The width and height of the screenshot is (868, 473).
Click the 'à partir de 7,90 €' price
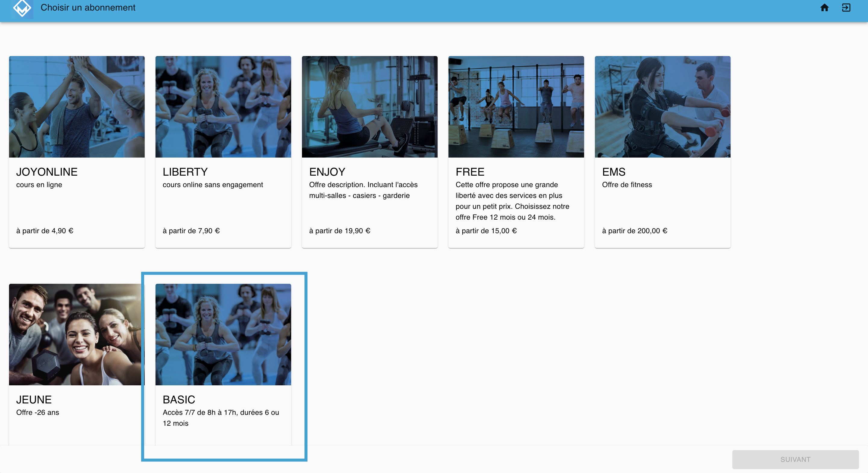(x=191, y=231)
